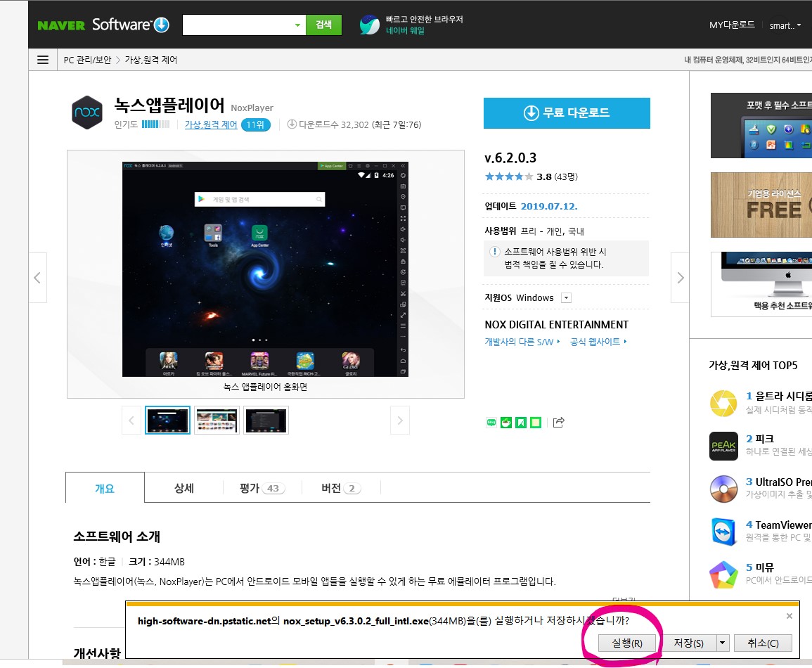Go to the previous software with the left page arrow

pos(37,278)
